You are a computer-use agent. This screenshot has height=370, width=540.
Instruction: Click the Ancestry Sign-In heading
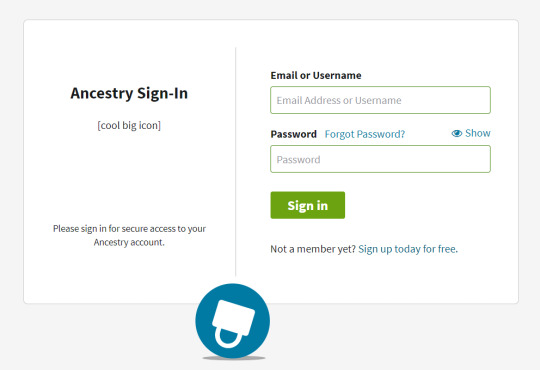pyautogui.click(x=129, y=93)
